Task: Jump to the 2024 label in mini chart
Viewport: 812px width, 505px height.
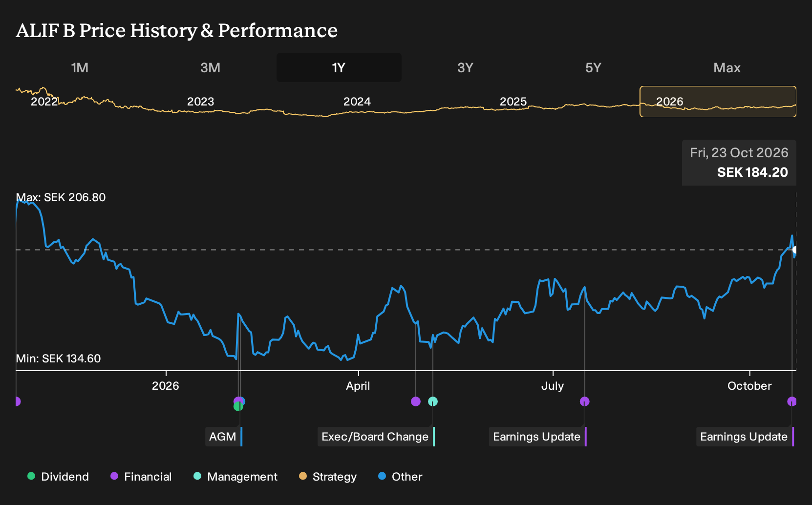Action: (x=357, y=102)
